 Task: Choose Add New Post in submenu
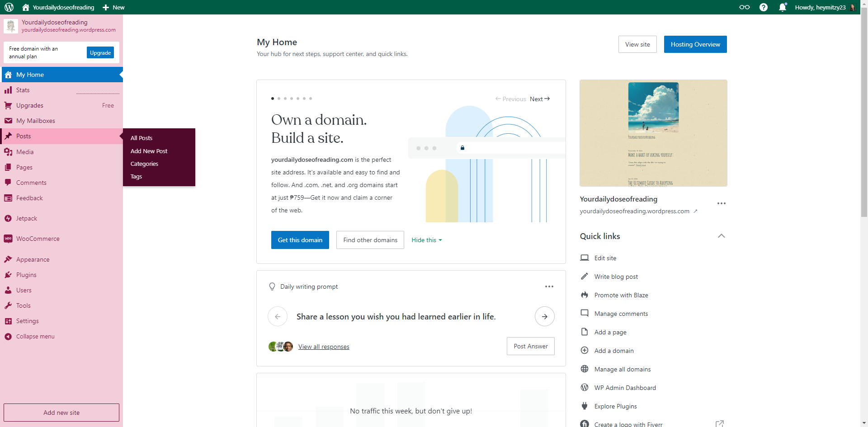[x=149, y=151]
